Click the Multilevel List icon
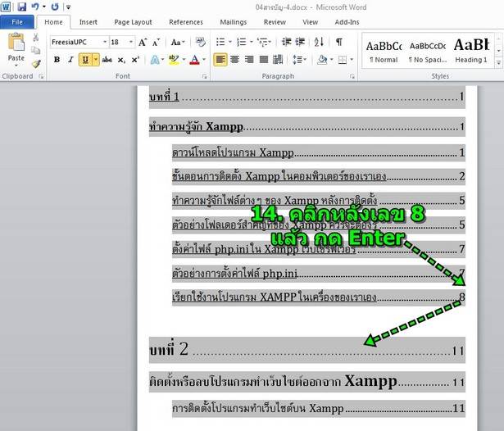The width and height of the screenshot is (504, 431). 262,42
